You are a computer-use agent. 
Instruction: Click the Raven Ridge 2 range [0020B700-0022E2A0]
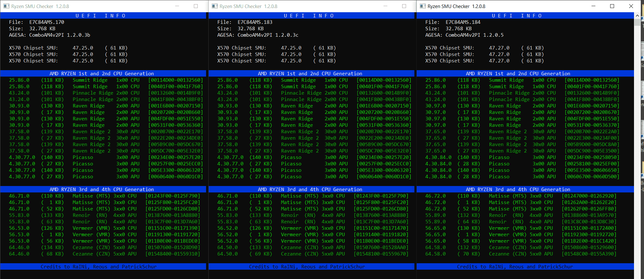tap(592, 132)
